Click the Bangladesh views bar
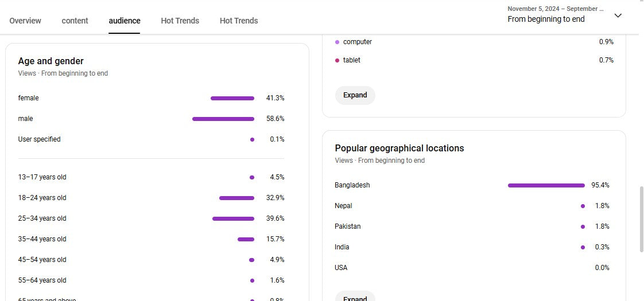Screen dimensions: 644x301 click(546, 185)
